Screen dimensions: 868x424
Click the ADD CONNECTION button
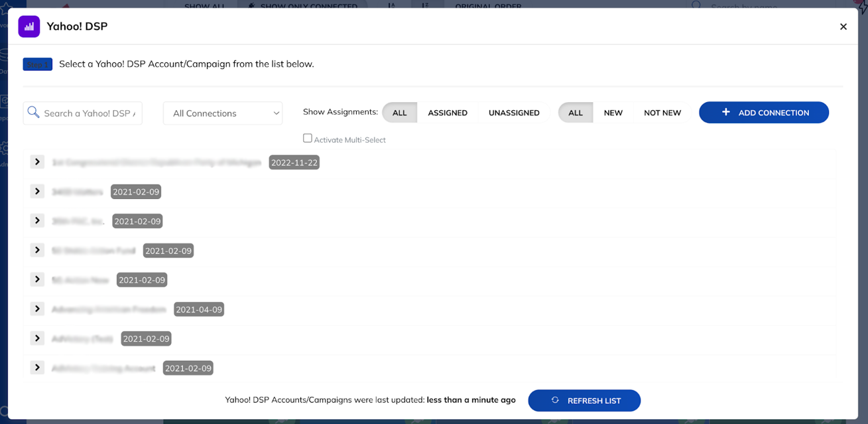tap(764, 112)
